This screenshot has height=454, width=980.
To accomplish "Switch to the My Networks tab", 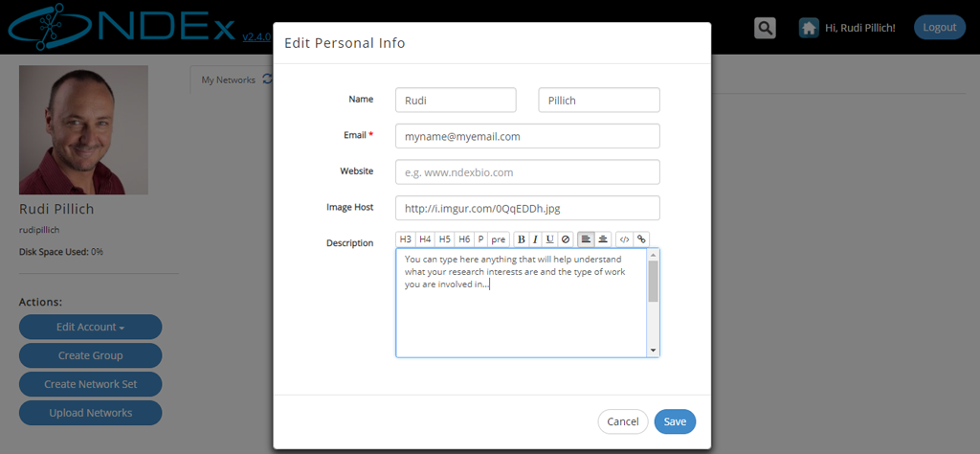I will (228, 80).
